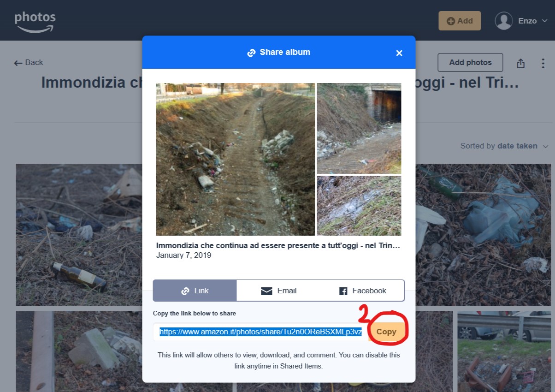Open the three-dot more options menu
Viewport: 555px width, 392px height.
click(x=543, y=63)
